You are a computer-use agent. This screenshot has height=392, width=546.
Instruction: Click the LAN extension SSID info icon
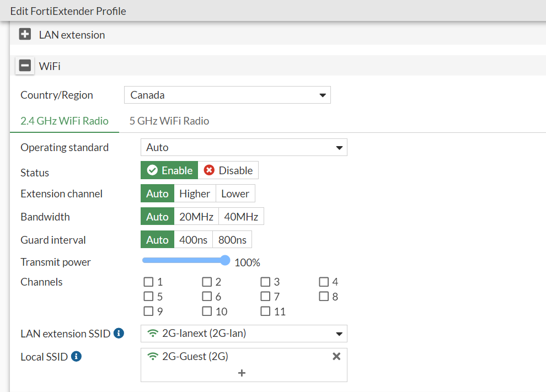coord(119,334)
